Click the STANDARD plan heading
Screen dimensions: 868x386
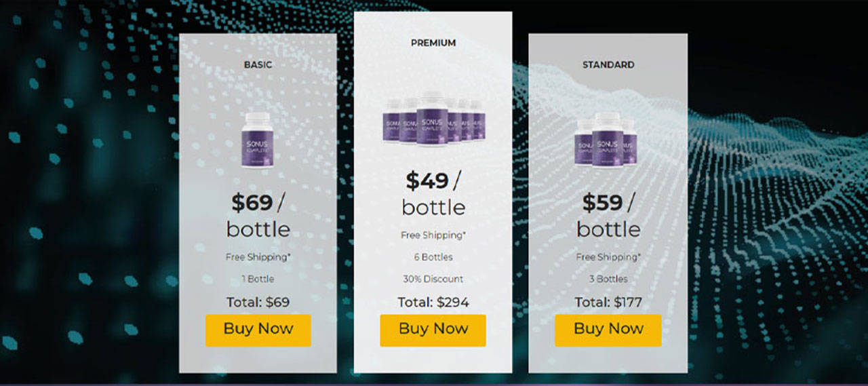pyautogui.click(x=608, y=65)
